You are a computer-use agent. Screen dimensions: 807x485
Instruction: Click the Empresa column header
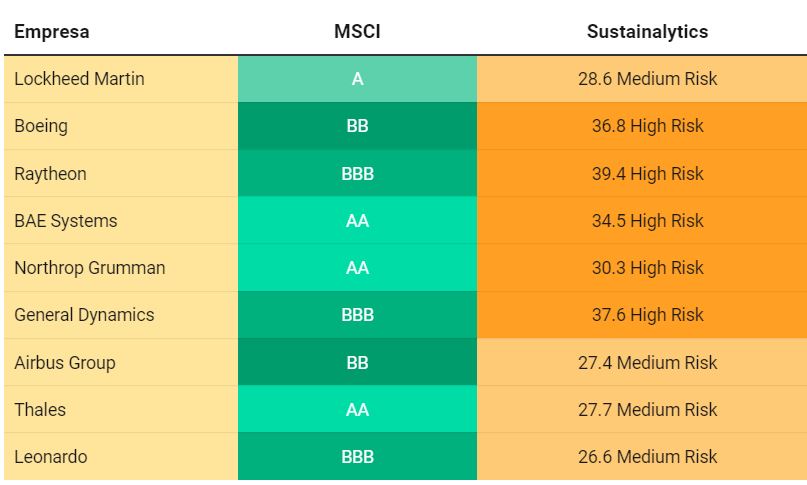coord(51,32)
